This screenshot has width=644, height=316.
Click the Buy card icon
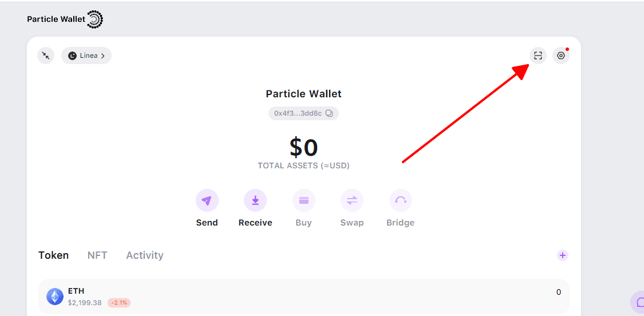(x=304, y=200)
